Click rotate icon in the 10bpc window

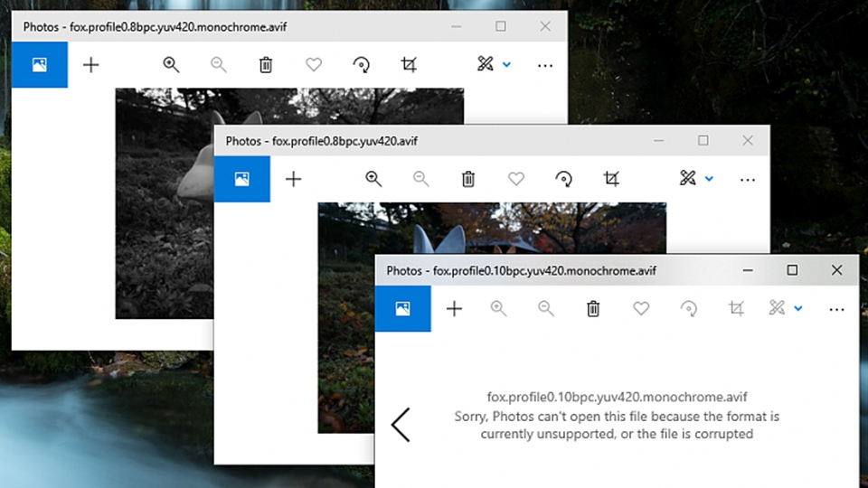689,308
